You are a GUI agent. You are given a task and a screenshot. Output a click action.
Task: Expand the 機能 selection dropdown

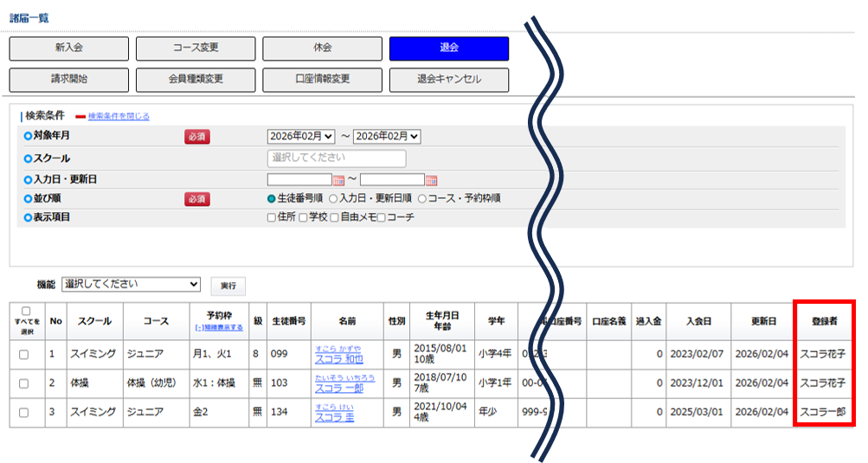pyautogui.click(x=132, y=284)
